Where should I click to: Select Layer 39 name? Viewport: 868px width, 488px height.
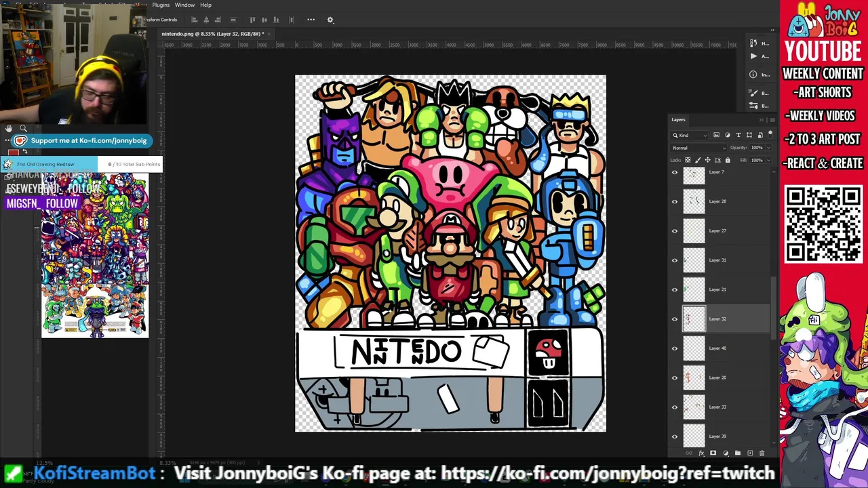point(717,436)
